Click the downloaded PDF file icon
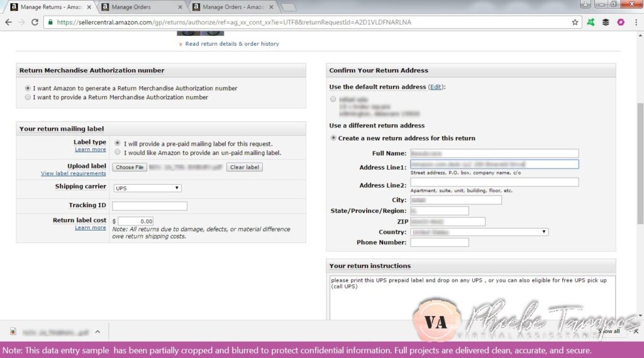The image size is (644, 358). (13, 332)
